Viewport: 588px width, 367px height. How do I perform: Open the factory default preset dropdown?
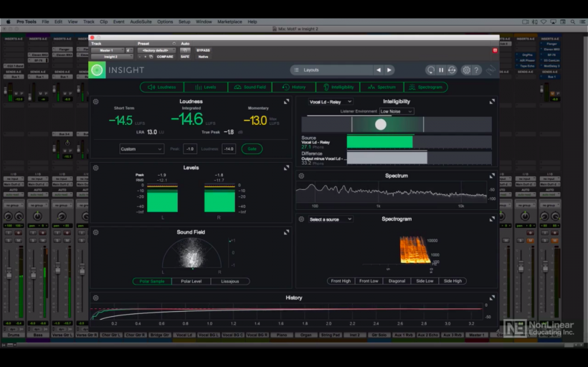(156, 50)
